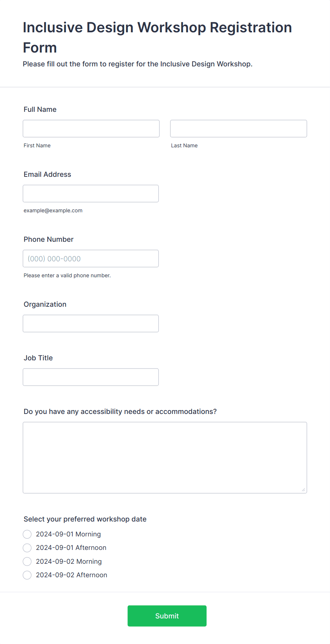Click the form title heading
Screen dimensions: 330x644
(158, 38)
